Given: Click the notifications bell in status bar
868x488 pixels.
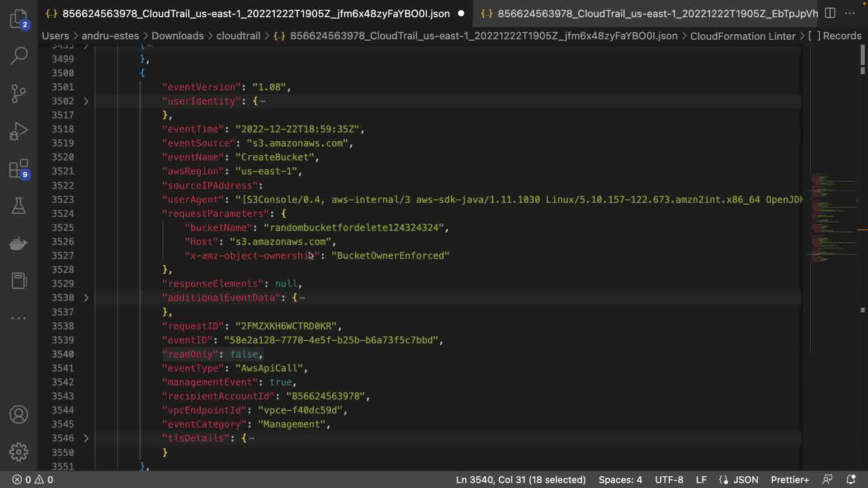Looking at the screenshot, I should (850, 479).
